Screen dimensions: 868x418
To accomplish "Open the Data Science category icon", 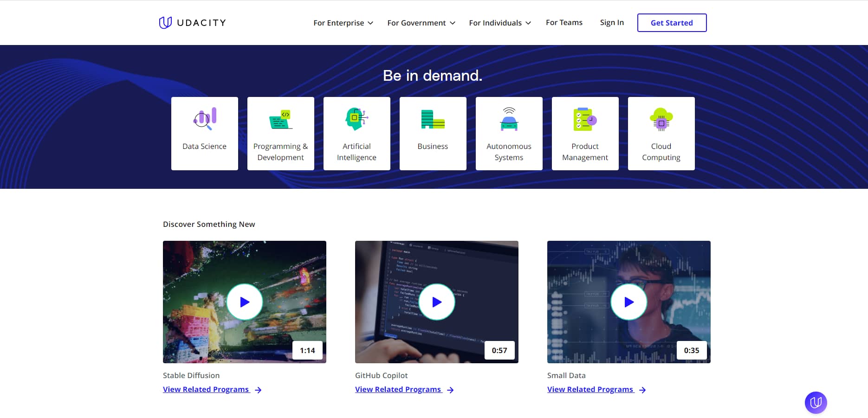I will (205, 119).
